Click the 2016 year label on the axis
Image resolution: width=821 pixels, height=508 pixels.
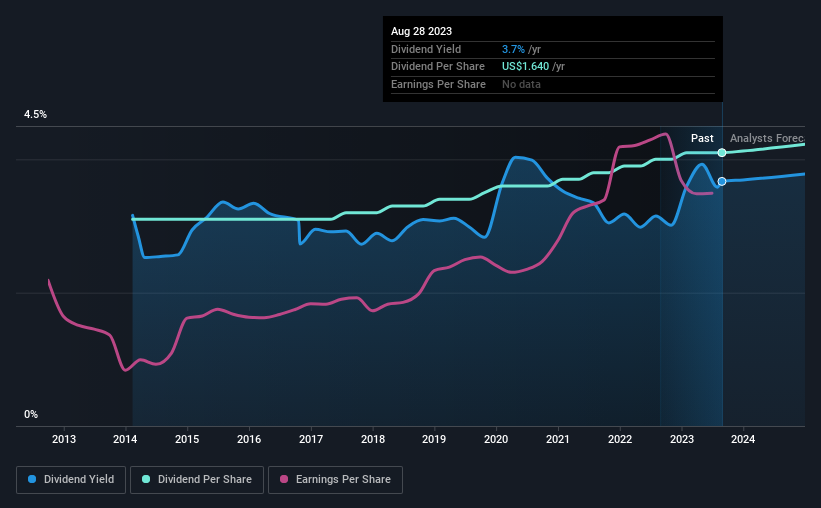coord(249,439)
